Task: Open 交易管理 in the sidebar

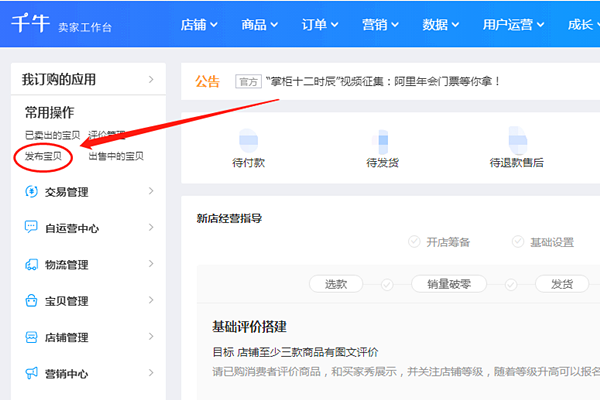Action: click(67, 192)
